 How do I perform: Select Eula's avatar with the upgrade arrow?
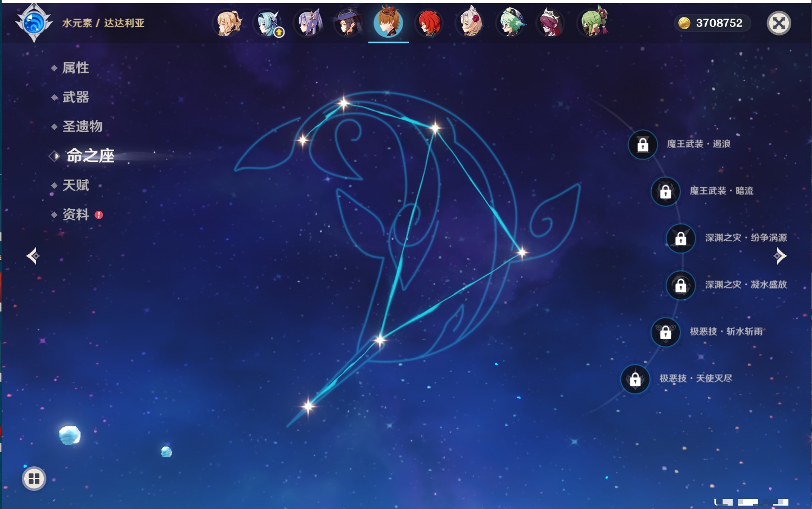(269, 23)
